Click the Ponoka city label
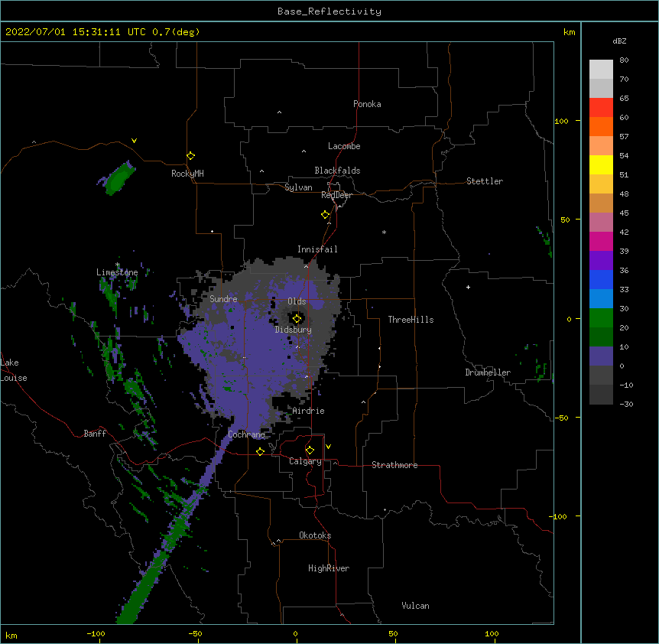Viewport: 659px width, 644px height. point(367,104)
